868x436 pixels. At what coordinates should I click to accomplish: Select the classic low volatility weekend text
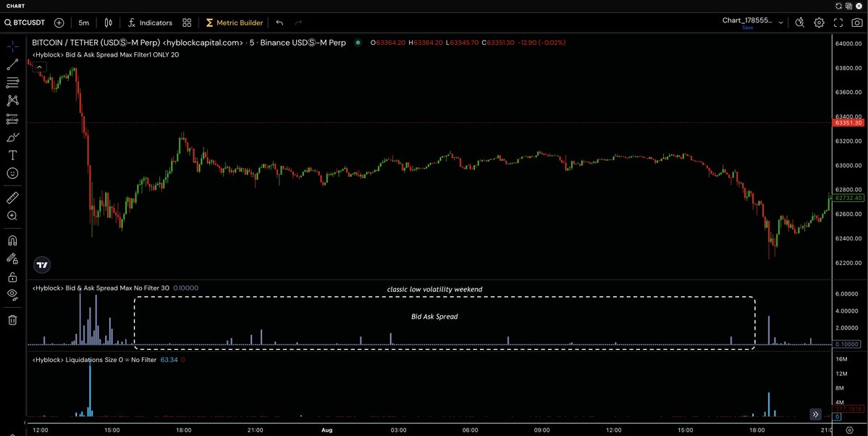pos(434,290)
